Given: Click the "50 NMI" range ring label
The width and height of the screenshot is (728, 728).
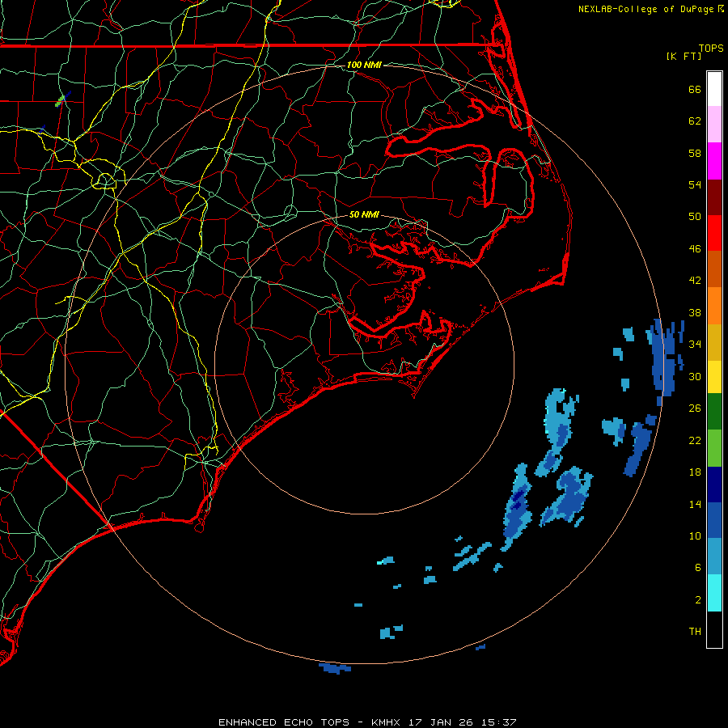Looking at the screenshot, I should coord(364,214).
